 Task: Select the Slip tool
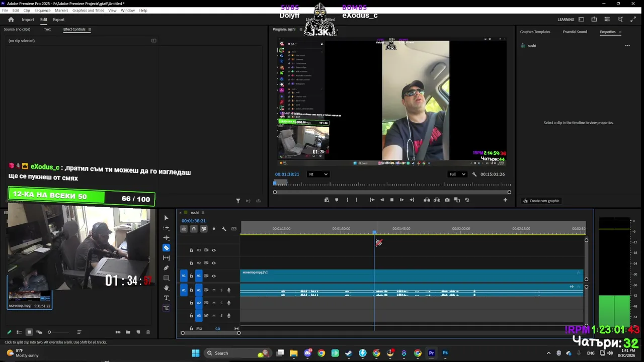click(166, 258)
